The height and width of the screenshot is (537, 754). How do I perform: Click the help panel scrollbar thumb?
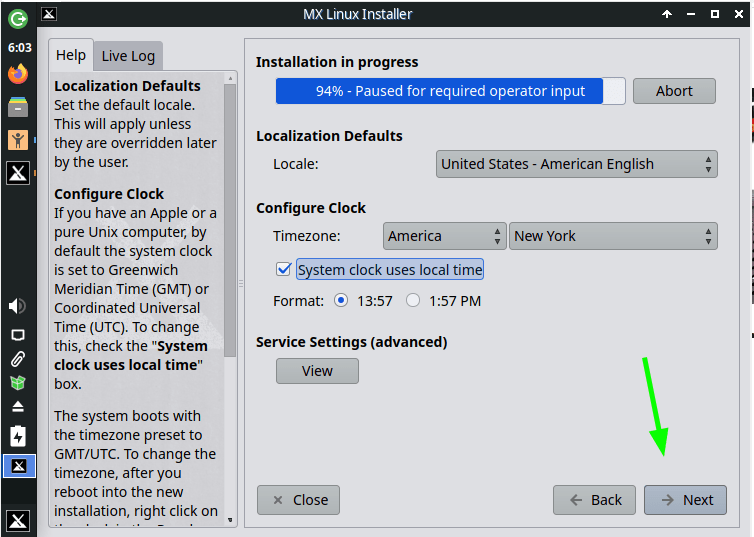click(230, 220)
